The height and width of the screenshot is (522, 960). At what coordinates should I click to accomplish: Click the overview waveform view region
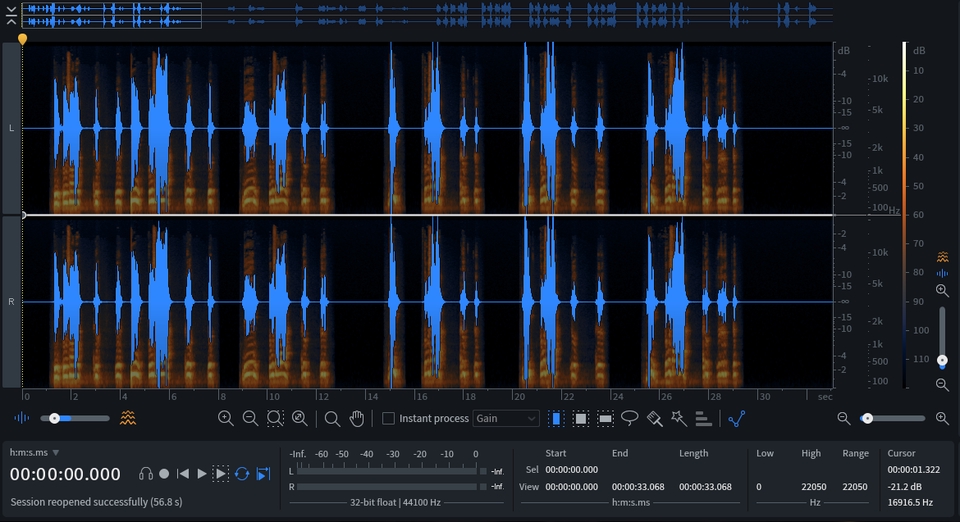[111, 15]
